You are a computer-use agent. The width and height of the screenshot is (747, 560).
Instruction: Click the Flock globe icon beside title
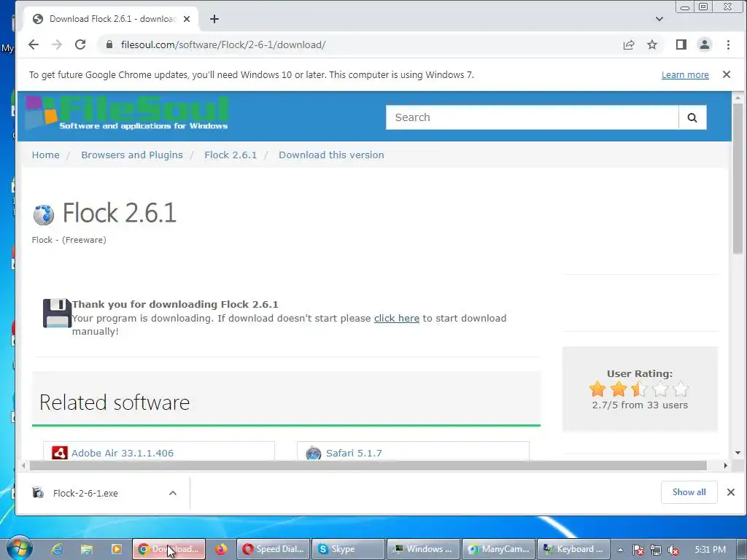(43, 214)
